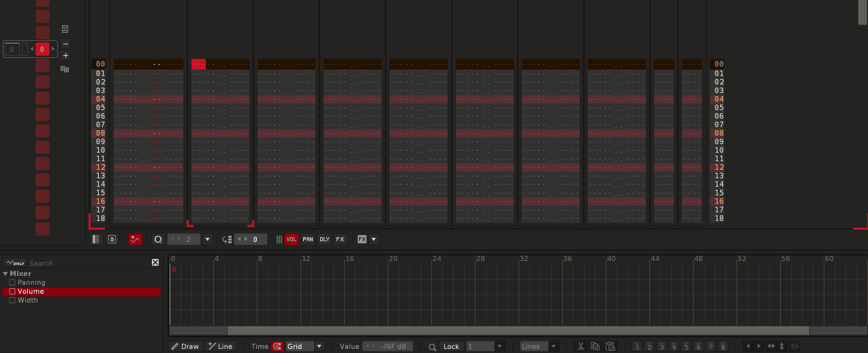The width and height of the screenshot is (868, 353).
Task: Click the pattern matrix toggle icon
Action: [96, 239]
